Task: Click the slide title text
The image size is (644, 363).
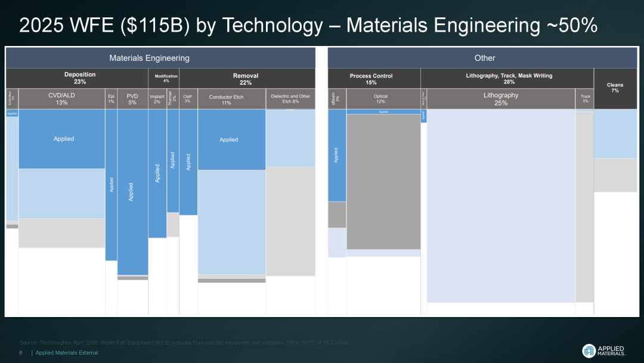Action: [x=308, y=25]
